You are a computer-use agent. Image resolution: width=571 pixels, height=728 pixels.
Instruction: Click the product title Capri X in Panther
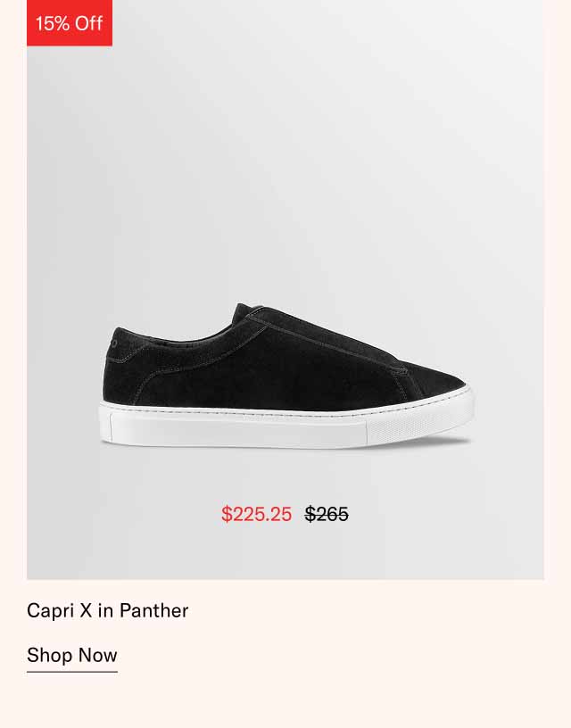point(107,611)
